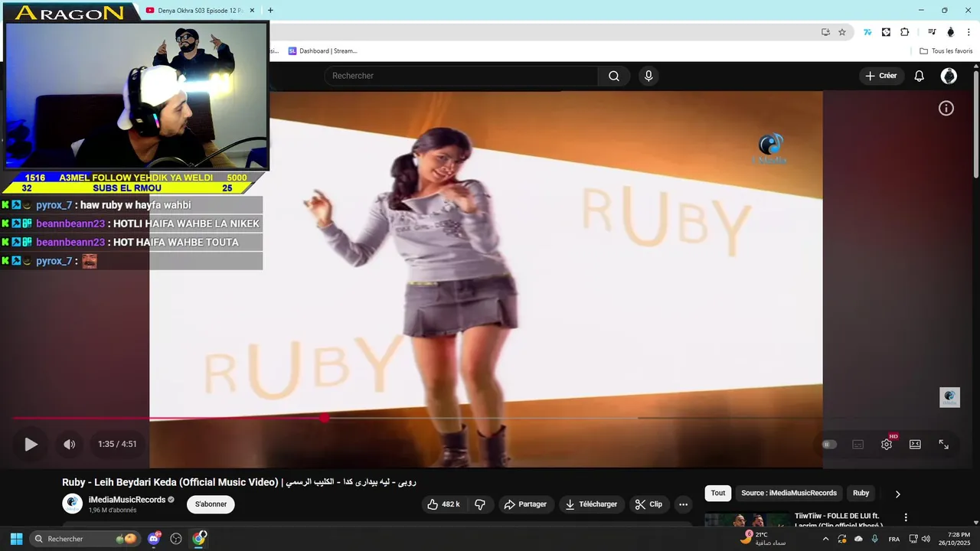Click the page scrollbar

coord(976,126)
